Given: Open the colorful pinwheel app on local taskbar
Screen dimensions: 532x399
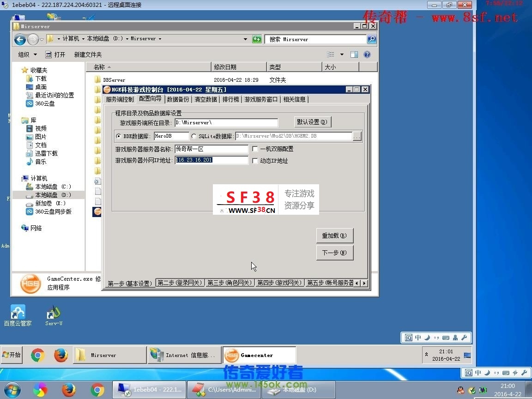Looking at the screenshot, I should tap(40, 390).
